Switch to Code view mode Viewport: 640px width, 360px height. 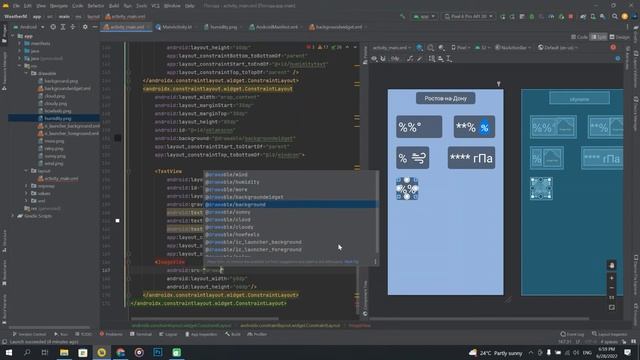(x=579, y=37)
